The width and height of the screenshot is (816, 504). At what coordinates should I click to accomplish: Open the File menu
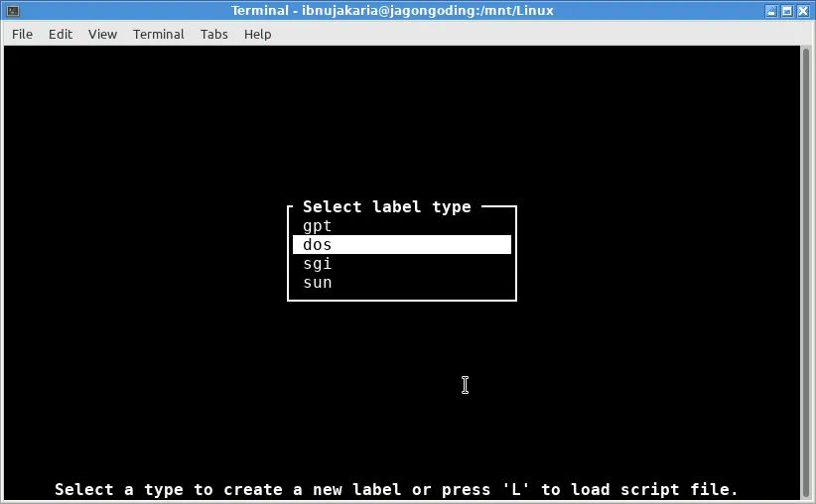(22, 35)
